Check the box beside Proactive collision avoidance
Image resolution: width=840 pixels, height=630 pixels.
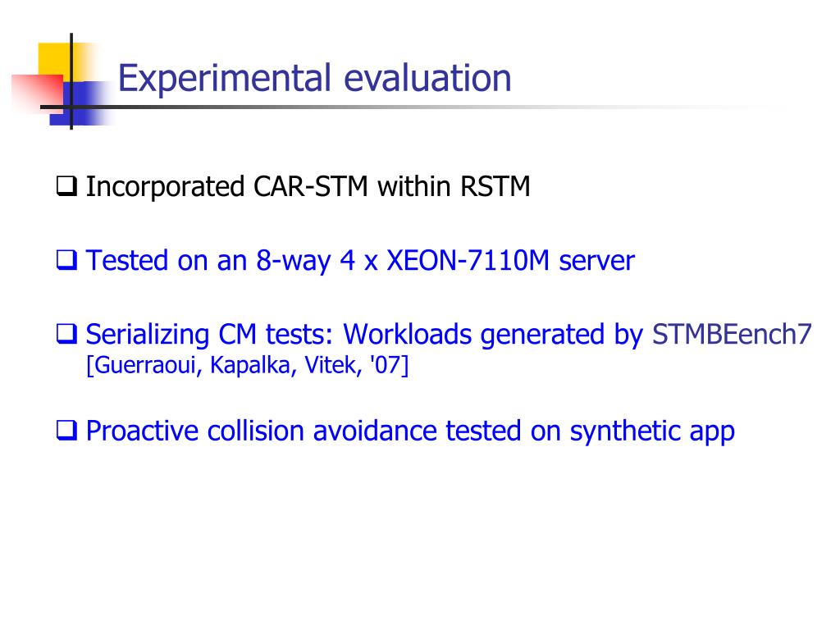tap(67, 430)
